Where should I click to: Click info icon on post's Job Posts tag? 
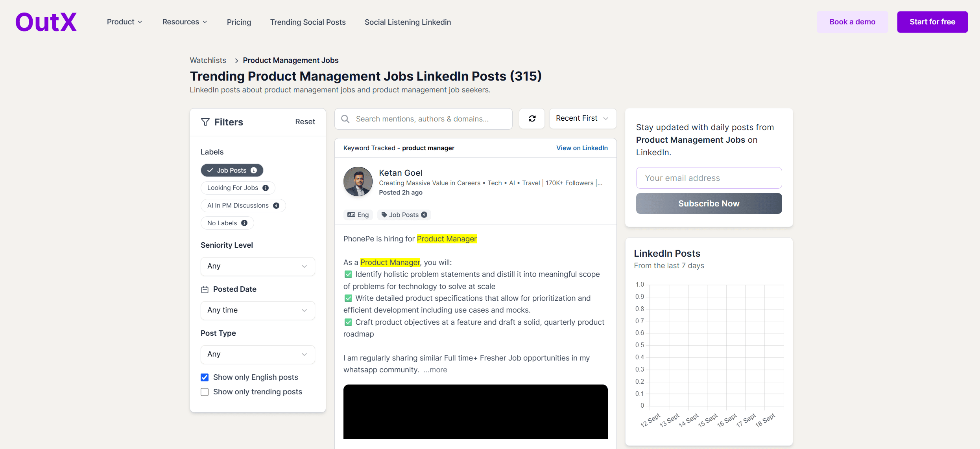pos(424,215)
